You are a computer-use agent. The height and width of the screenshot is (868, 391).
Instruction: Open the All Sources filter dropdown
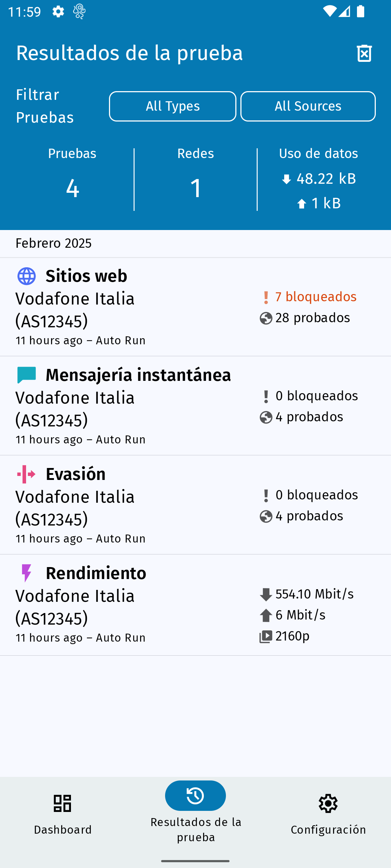(308, 106)
